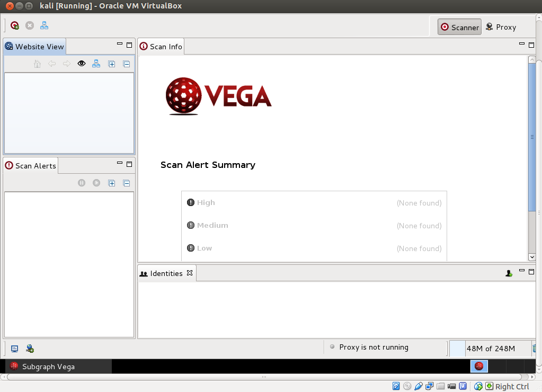This screenshot has height=392, width=542.
Task: Add a new identity in the Identities panel
Action: tap(509, 272)
